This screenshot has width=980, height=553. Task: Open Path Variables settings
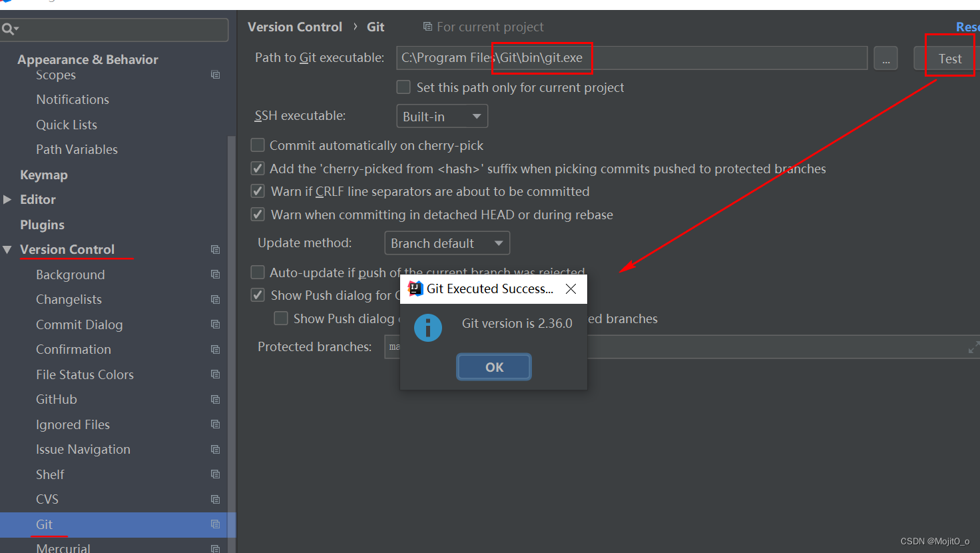click(x=77, y=149)
